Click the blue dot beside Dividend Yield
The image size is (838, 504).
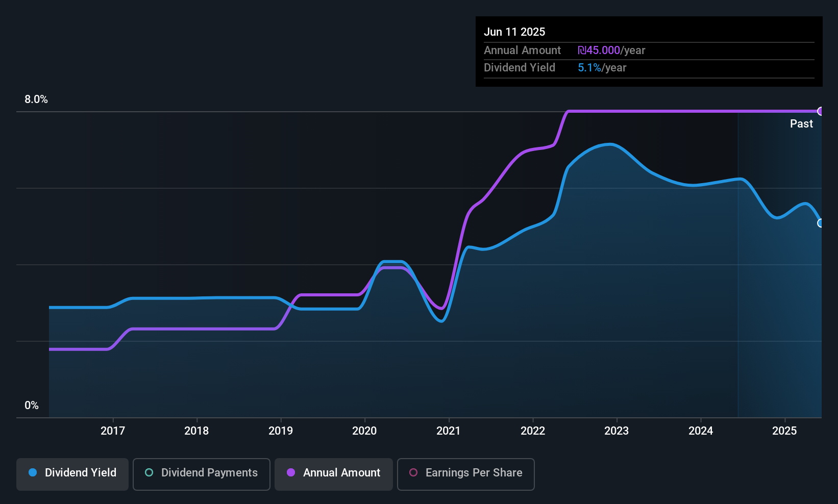tap(33, 473)
